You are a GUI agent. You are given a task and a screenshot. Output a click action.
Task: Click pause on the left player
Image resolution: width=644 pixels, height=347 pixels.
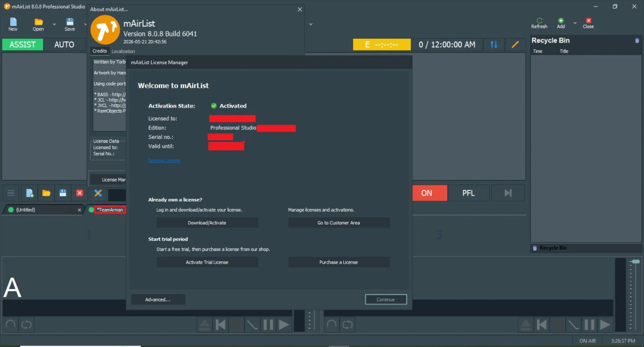point(268,325)
